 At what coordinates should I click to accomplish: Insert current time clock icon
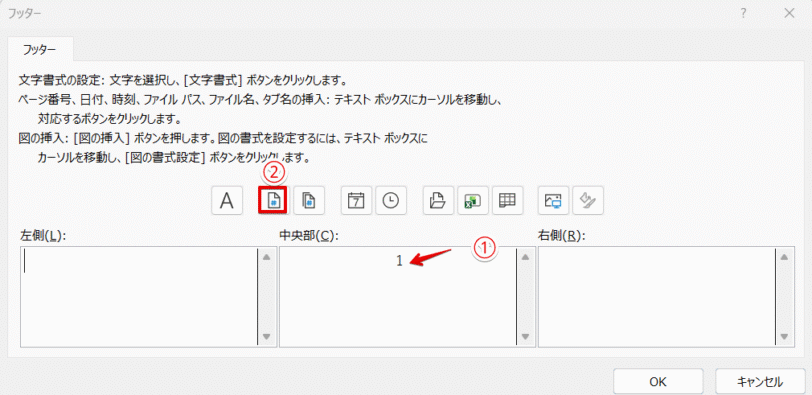click(391, 201)
